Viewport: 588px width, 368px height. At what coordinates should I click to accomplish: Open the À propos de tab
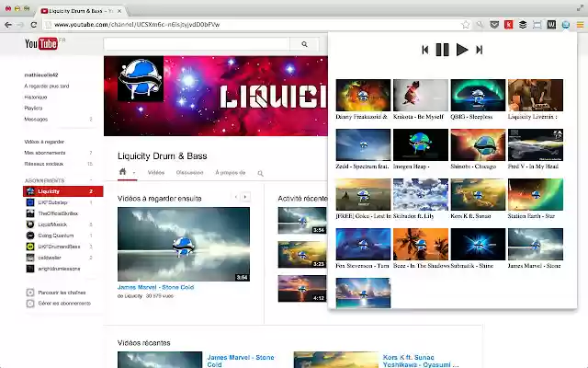[x=231, y=173]
